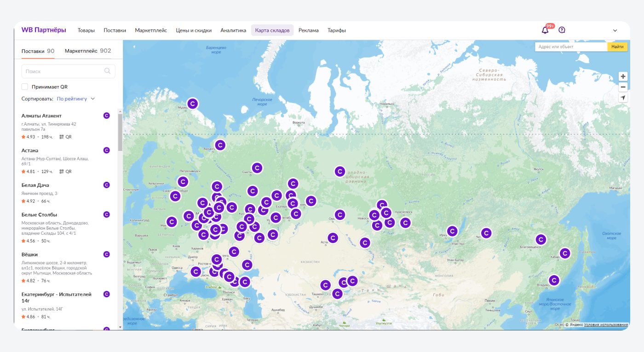Click the search magnifier icon in the sidebar

pos(108,71)
